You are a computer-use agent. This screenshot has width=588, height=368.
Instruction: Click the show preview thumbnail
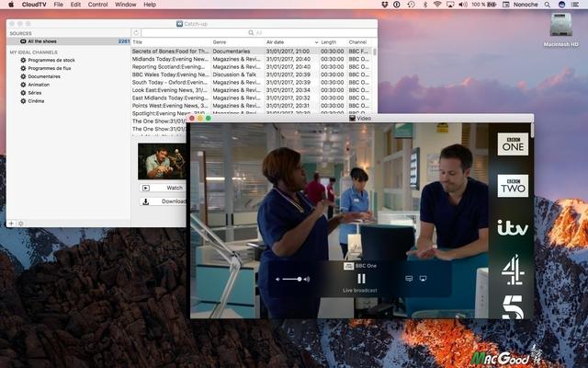[x=162, y=161]
